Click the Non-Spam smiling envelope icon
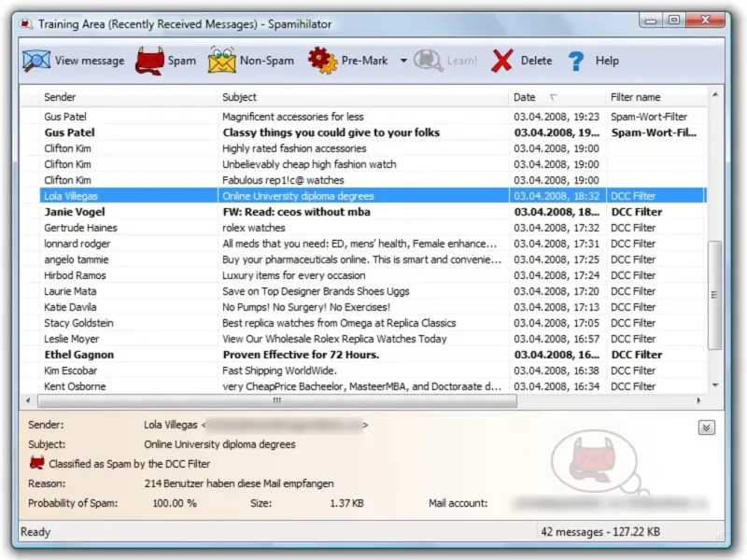The image size is (747, 560). [x=222, y=60]
